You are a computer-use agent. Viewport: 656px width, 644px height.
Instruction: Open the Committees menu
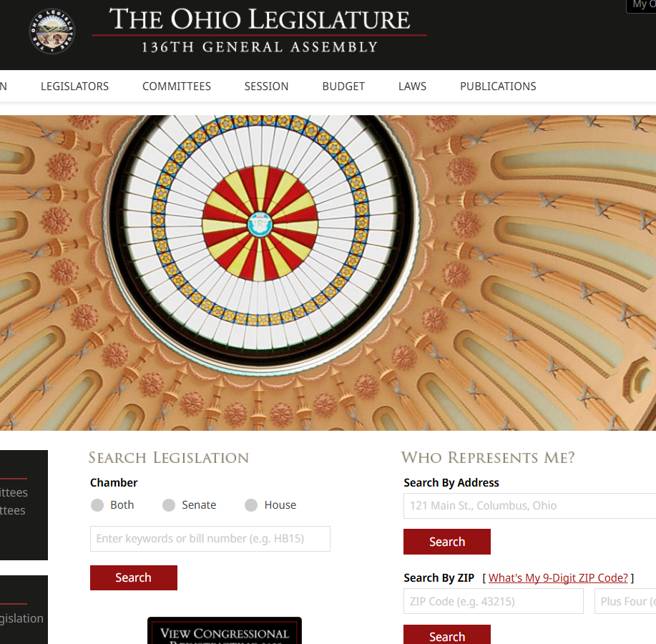[x=177, y=86]
